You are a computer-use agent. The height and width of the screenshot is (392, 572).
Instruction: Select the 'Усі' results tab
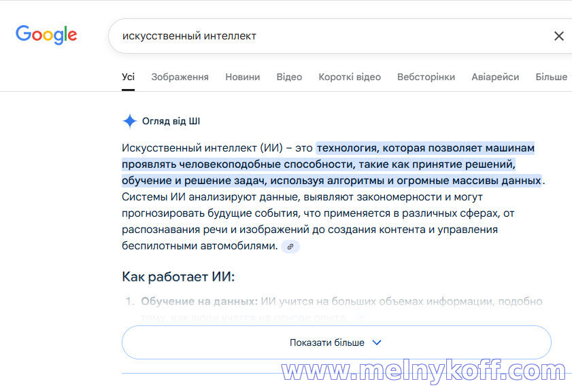click(x=128, y=77)
